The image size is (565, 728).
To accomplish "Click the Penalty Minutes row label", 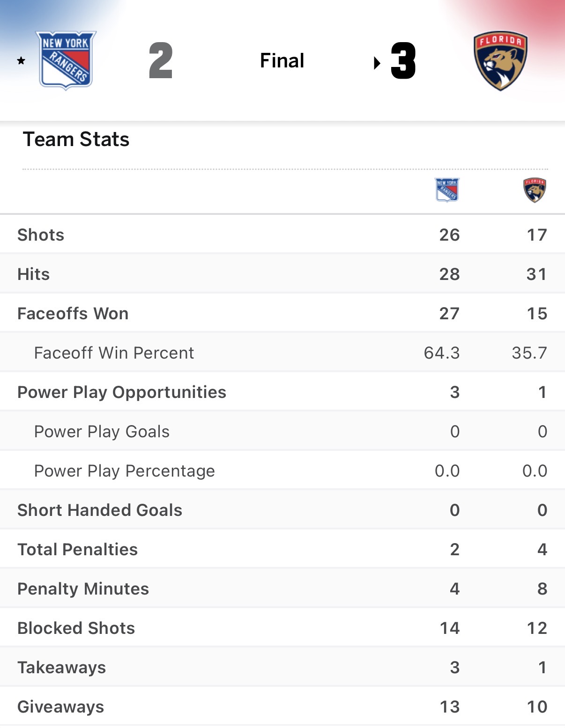I will (x=83, y=589).
